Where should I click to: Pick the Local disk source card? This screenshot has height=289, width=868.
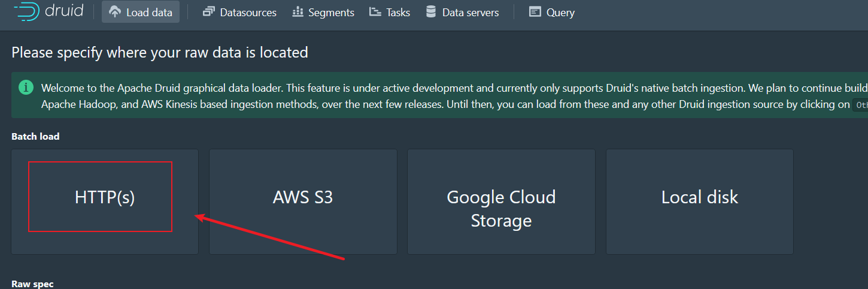(700, 202)
